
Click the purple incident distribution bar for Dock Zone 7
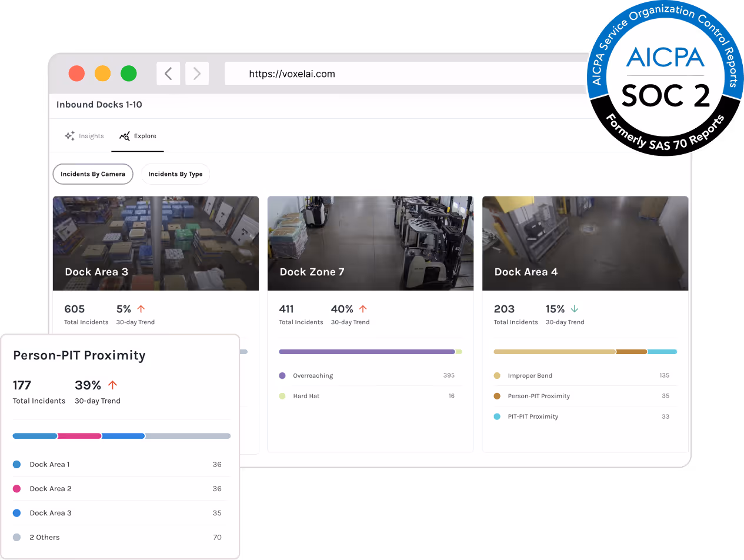tap(368, 351)
